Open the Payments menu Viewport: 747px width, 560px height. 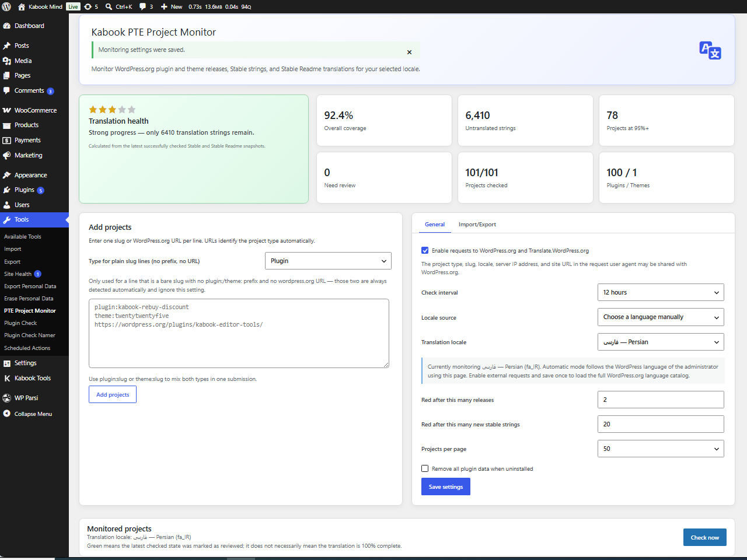[x=34, y=140]
